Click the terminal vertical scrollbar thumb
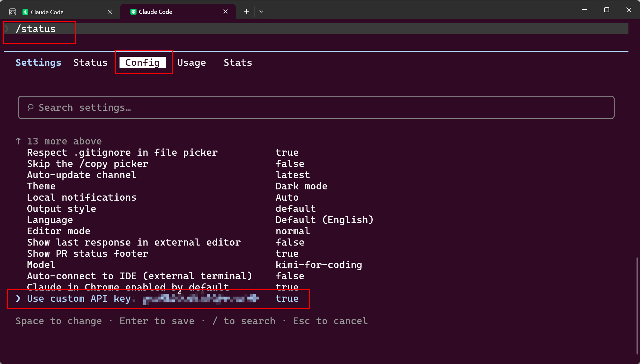Image resolution: width=640 pixels, height=364 pixels. 637,306
